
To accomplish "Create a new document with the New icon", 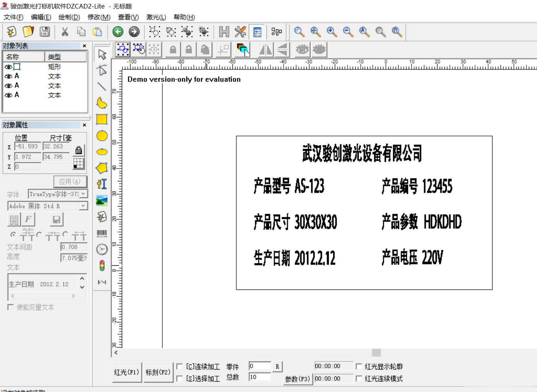I will pos(12,32).
